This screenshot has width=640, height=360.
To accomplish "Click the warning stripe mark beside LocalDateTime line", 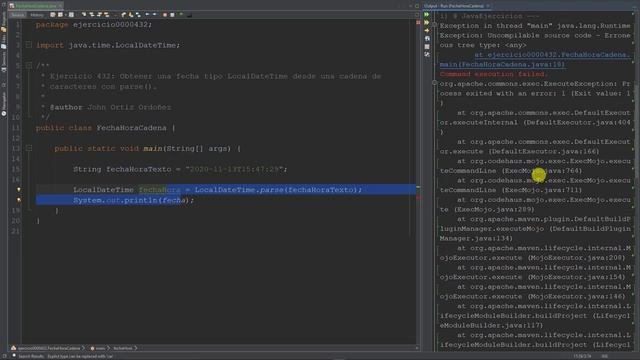I will (x=418, y=187).
